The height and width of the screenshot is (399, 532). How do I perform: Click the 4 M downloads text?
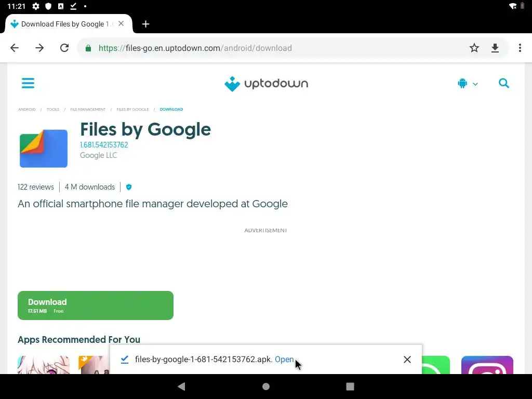point(90,187)
